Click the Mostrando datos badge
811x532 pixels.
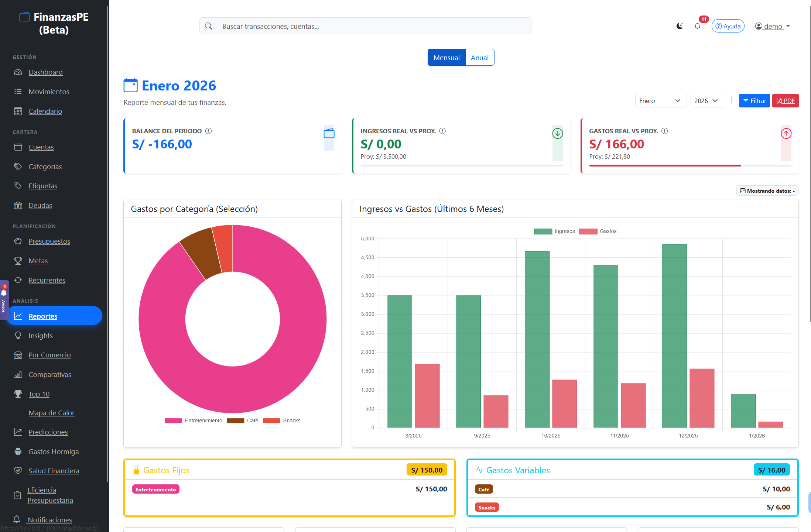pos(767,191)
